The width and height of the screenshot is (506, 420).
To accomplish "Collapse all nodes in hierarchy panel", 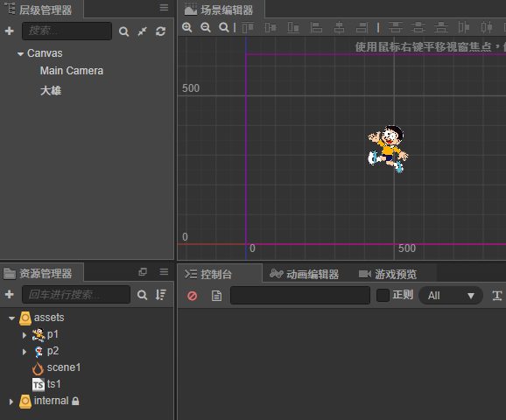I will (143, 31).
